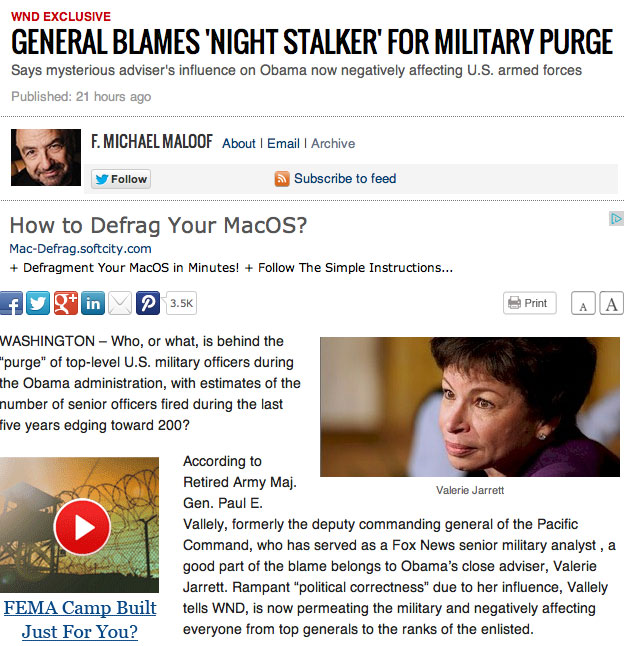This screenshot has width=625, height=646.
Task: Share article on LinkedIn
Action: (93, 303)
